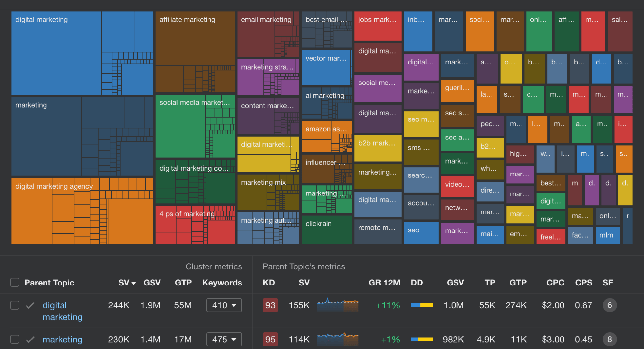Click the checkmark icon beside digital marketing row
Screen dimensions: 644x349
30,305
